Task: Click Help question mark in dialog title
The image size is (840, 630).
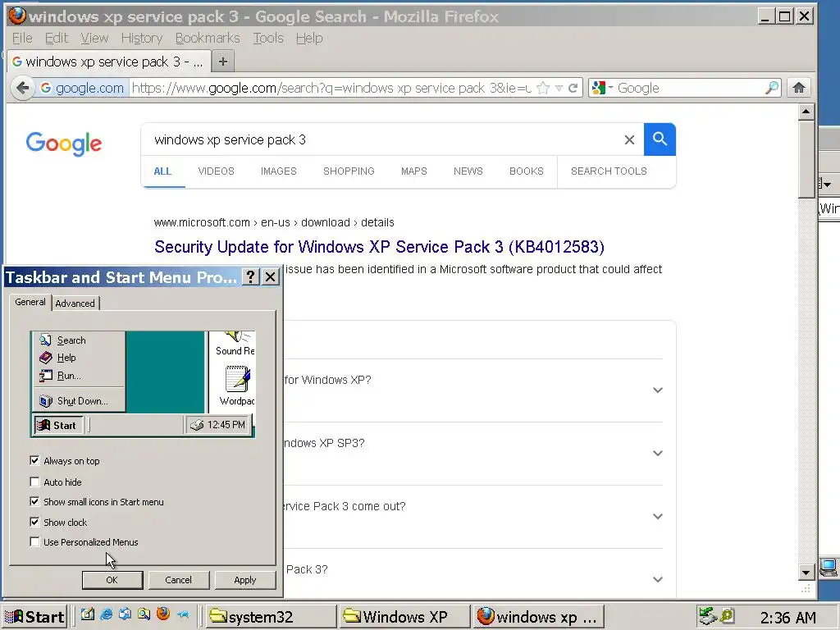Action: (250, 277)
